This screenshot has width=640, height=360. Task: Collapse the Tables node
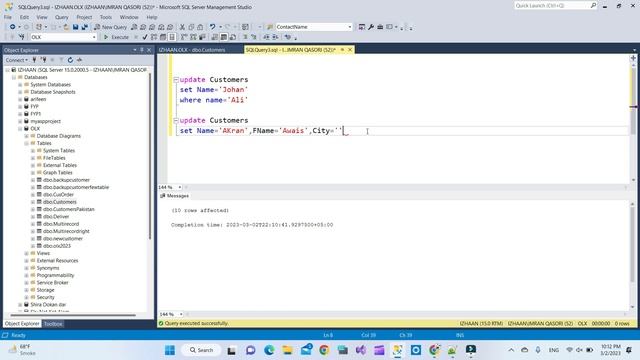(27, 143)
